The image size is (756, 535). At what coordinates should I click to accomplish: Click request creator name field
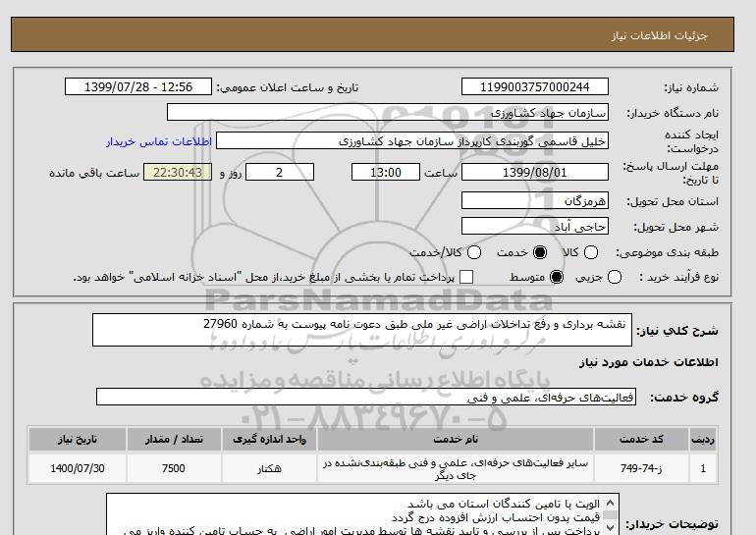click(x=412, y=141)
